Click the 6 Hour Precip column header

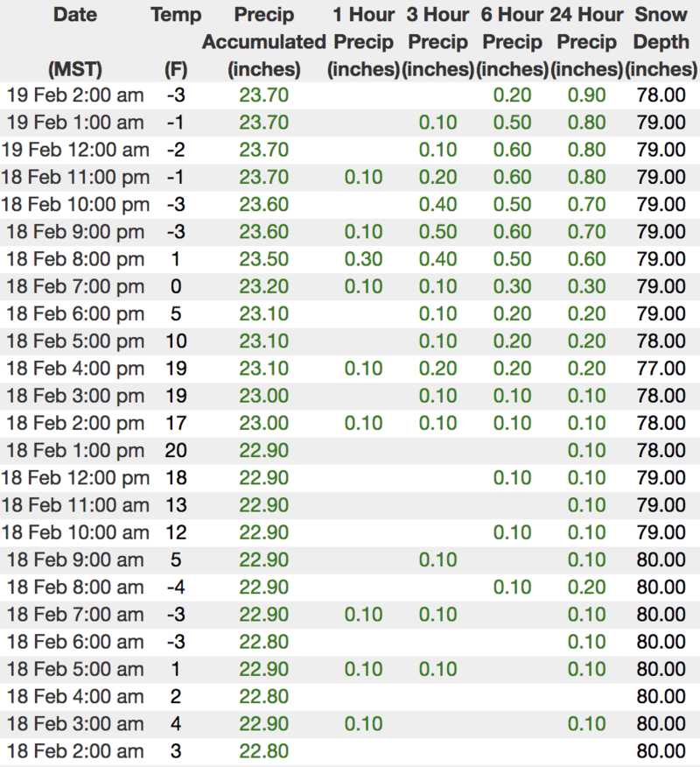[512, 41]
